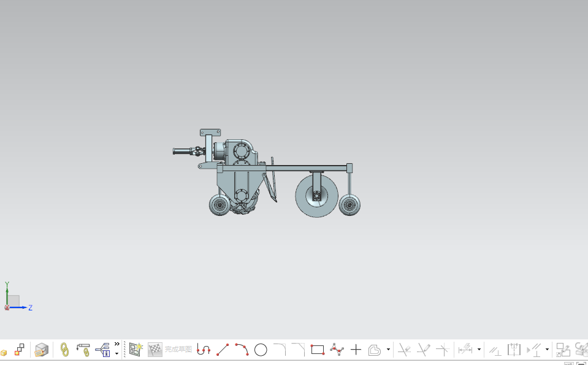Select the Arc tool
Viewport: 588px width, 365px height.
[242, 350]
